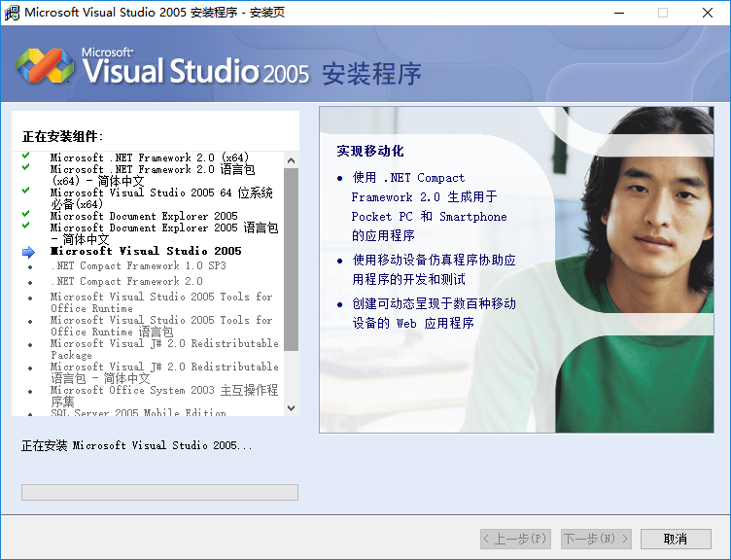The image size is (731, 560).
Task: Minimize the installer window
Action: (x=619, y=13)
